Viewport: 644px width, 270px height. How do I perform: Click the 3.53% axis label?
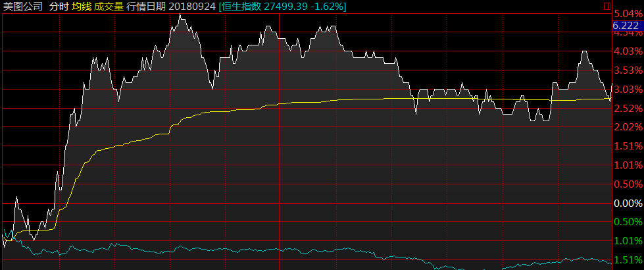(x=628, y=70)
